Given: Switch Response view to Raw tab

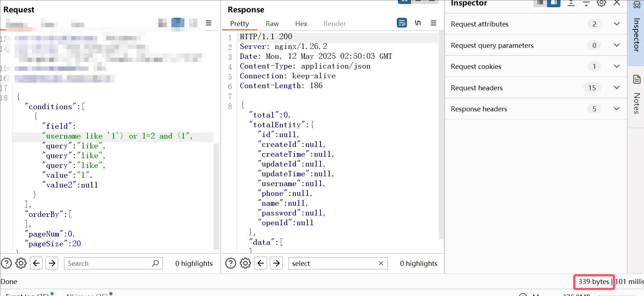Looking at the screenshot, I should coord(272,24).
